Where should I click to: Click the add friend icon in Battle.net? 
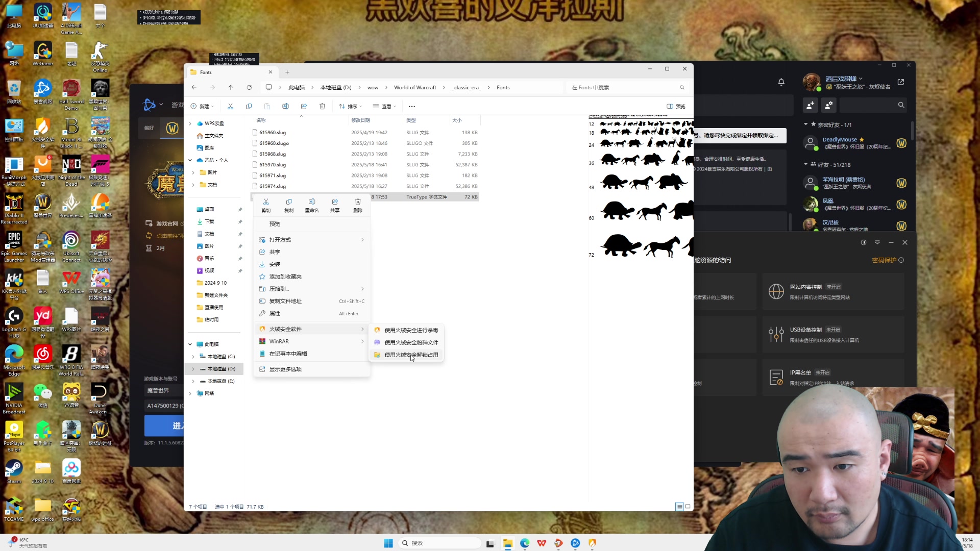point(810,105)
